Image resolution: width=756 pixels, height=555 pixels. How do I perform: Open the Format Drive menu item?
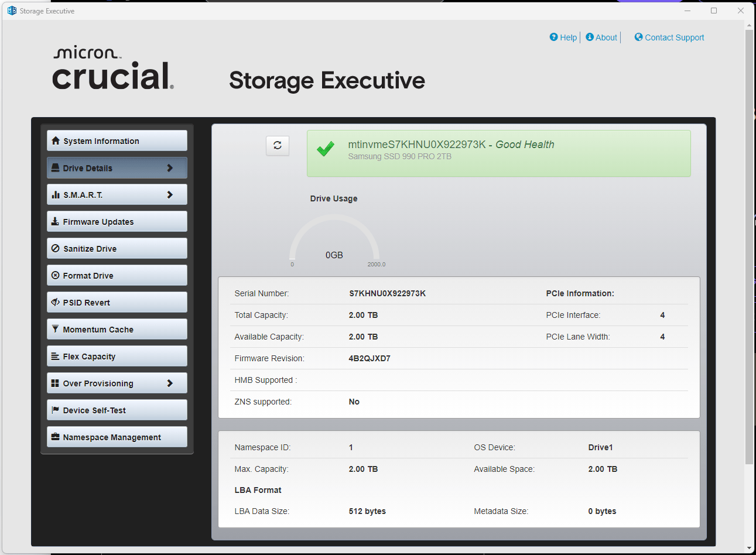117,275
